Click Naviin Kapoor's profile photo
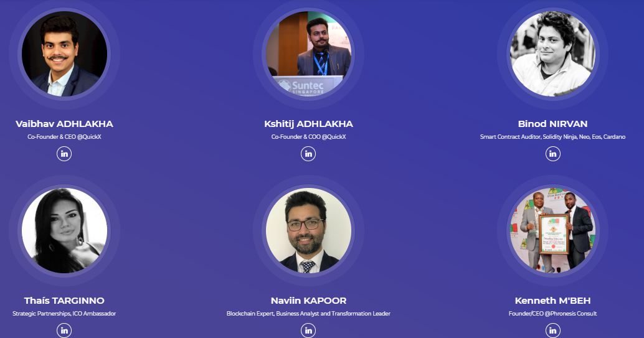 point(308,230)
